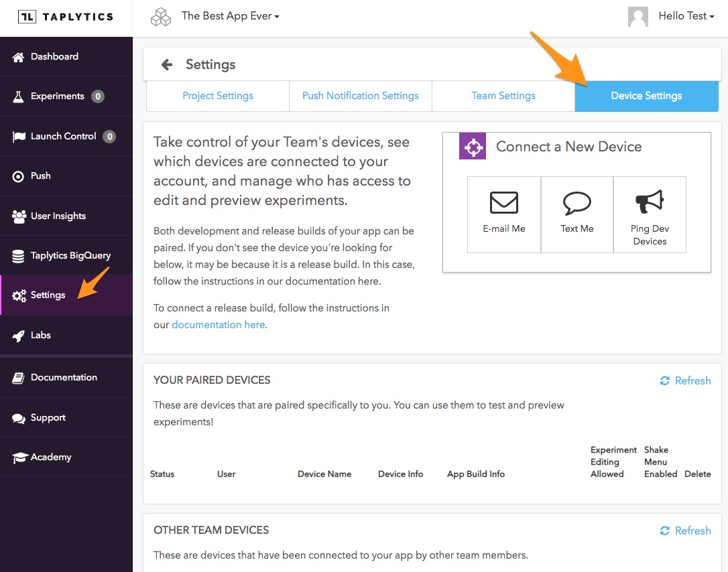Click the Settings gears icon
728x572 pixels.
click(19, 295)
